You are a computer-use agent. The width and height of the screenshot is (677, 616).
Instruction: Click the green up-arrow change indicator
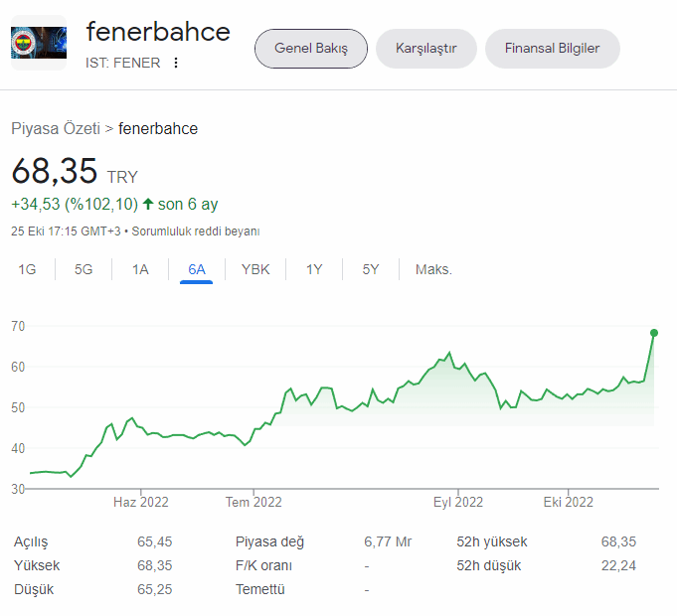tap(148, 204)
